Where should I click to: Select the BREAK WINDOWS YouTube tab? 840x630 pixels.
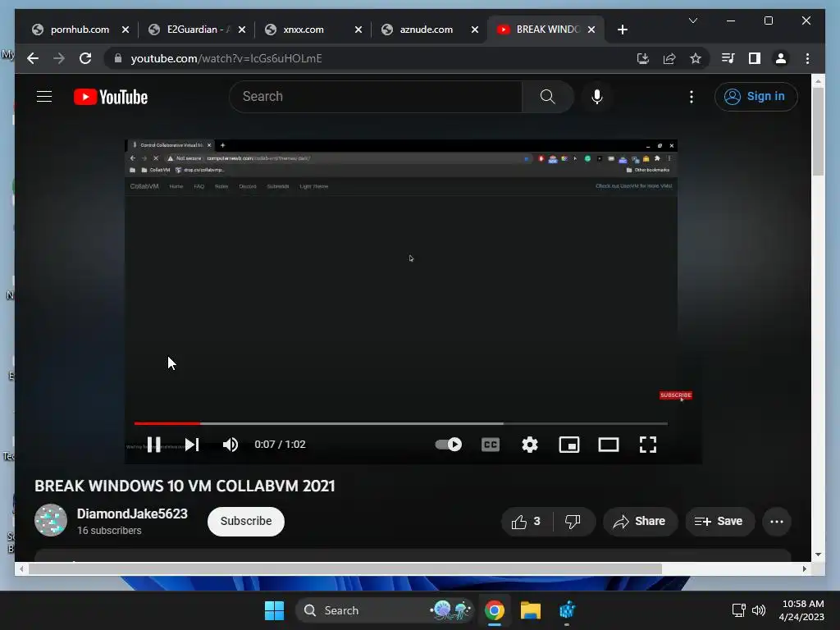546,30
